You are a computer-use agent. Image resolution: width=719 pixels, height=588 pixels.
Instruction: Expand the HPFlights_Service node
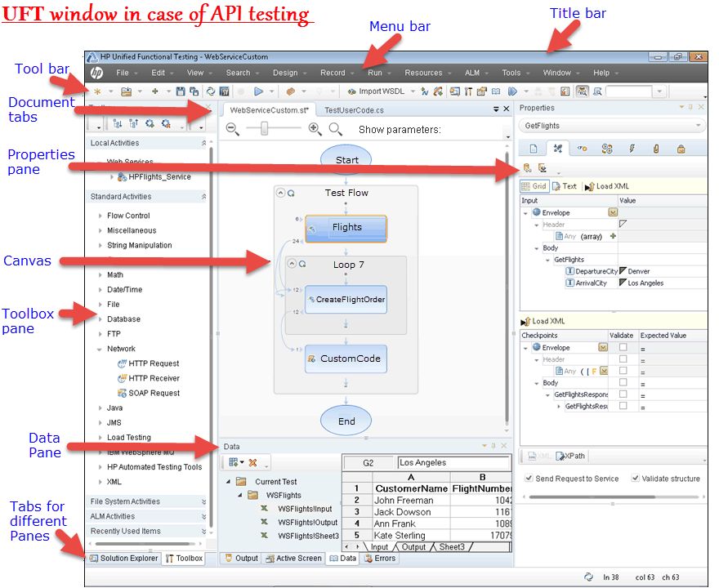(x=112, y=177)
